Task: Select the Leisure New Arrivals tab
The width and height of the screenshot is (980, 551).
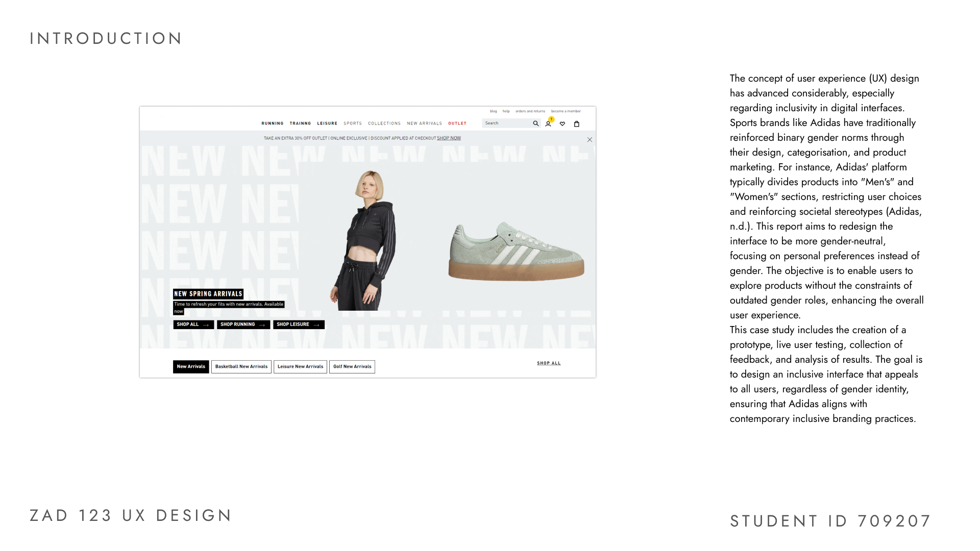Action: (x=300, y=367)
